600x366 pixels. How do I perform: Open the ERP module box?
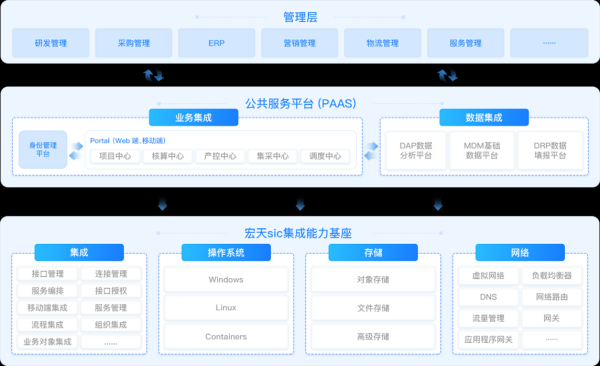click(x=217, y=43)
